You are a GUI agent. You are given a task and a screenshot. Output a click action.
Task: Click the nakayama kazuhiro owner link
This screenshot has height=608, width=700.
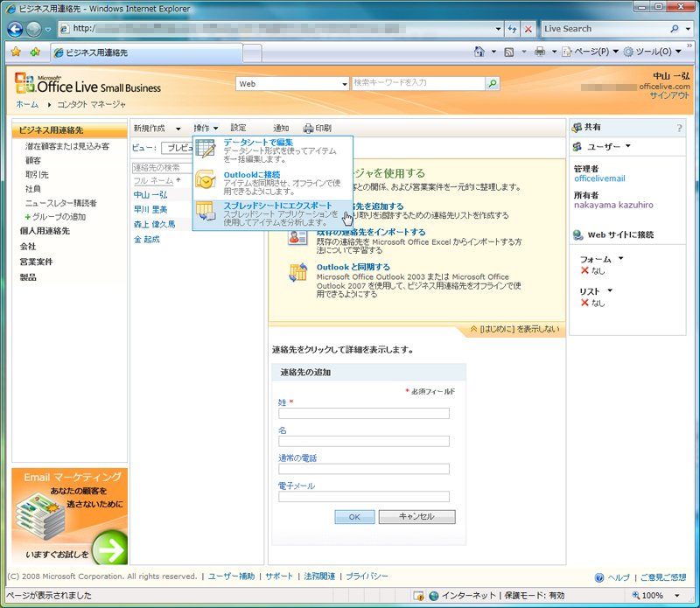tap(613, 205)
